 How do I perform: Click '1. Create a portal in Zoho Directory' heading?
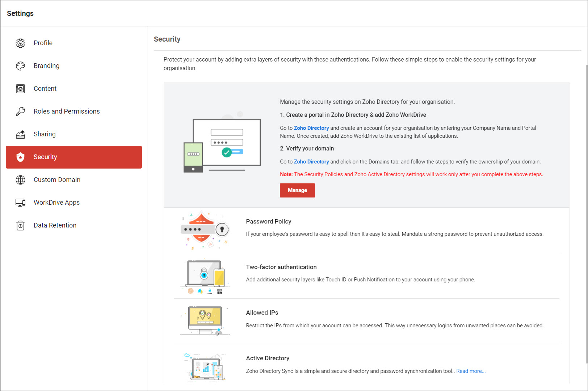click(x=353, y=115)
